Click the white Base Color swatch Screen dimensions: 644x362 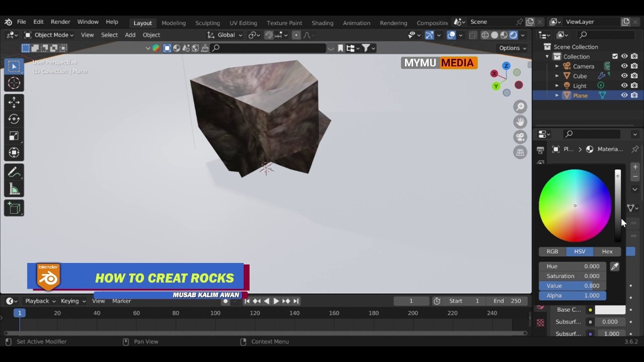[x=610, y=310]
